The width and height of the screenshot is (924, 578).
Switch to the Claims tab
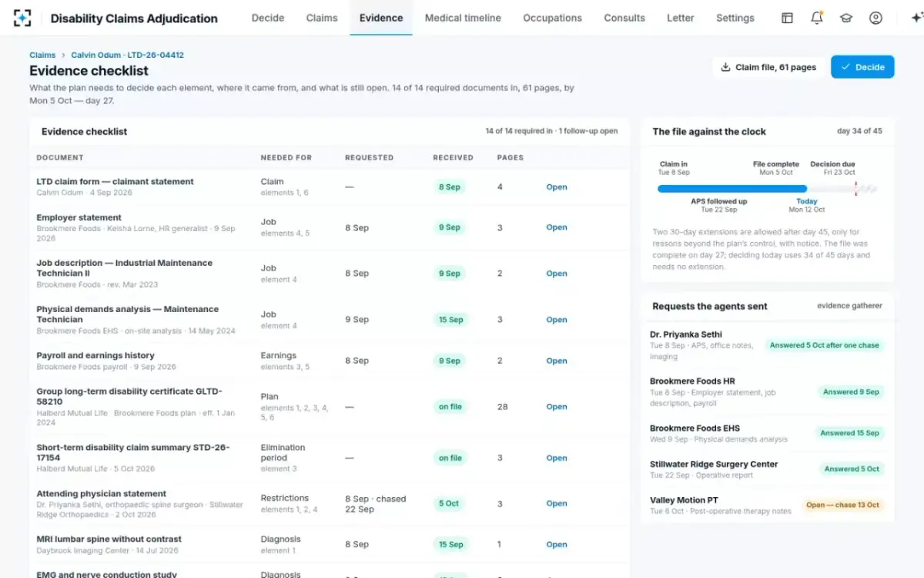322,18
